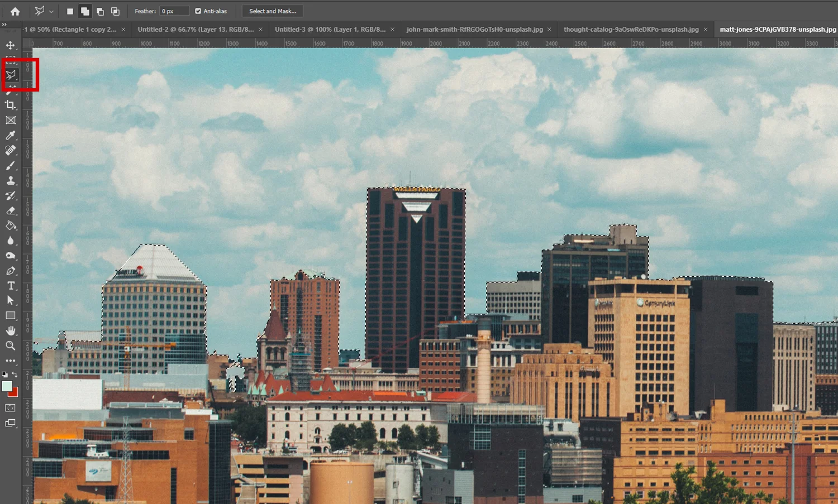Switch to Untitled-2 document tab

pyautogui.click(x=195, y=30)
